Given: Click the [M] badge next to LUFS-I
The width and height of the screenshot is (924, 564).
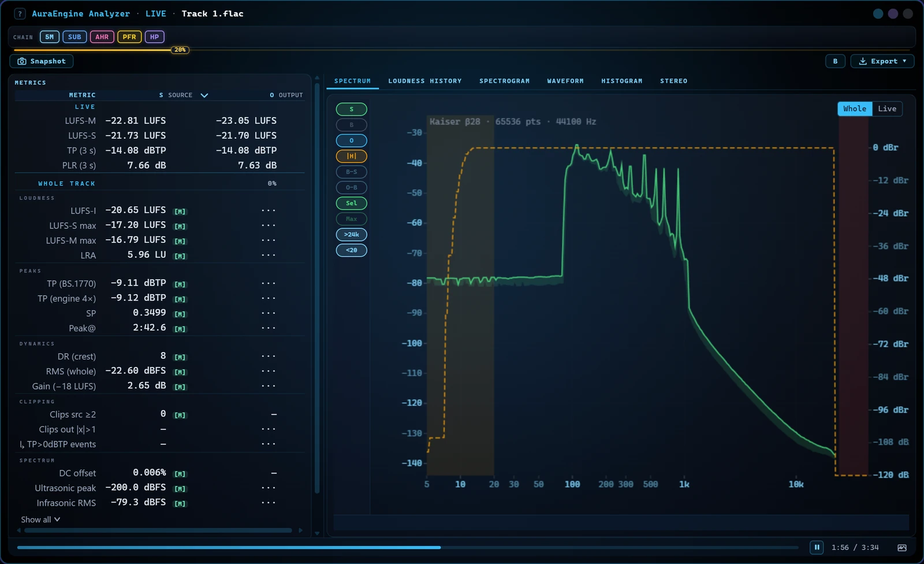Looking at the screenshot, I should (x=180, y=211).
